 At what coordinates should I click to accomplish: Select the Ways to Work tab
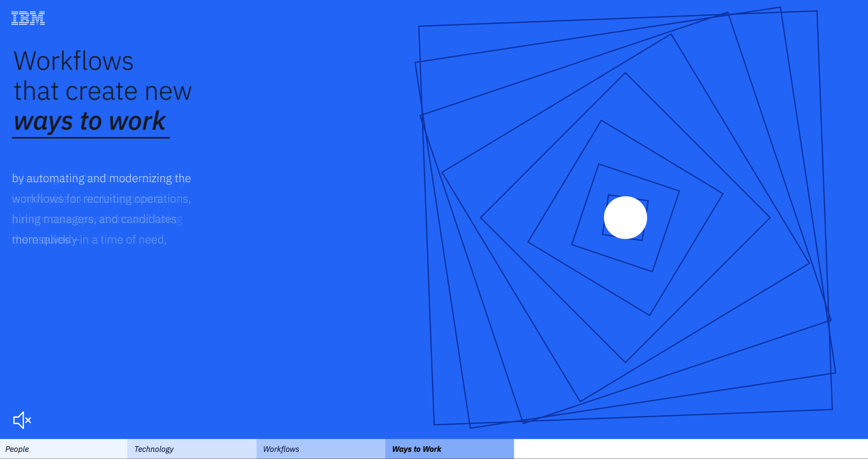[450, 449]
